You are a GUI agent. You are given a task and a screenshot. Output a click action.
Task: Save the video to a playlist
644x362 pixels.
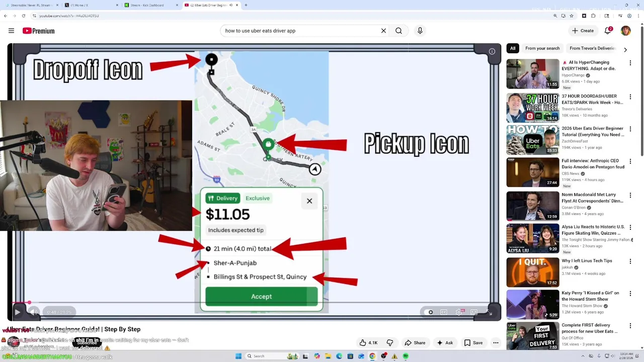tap(473, 343)
